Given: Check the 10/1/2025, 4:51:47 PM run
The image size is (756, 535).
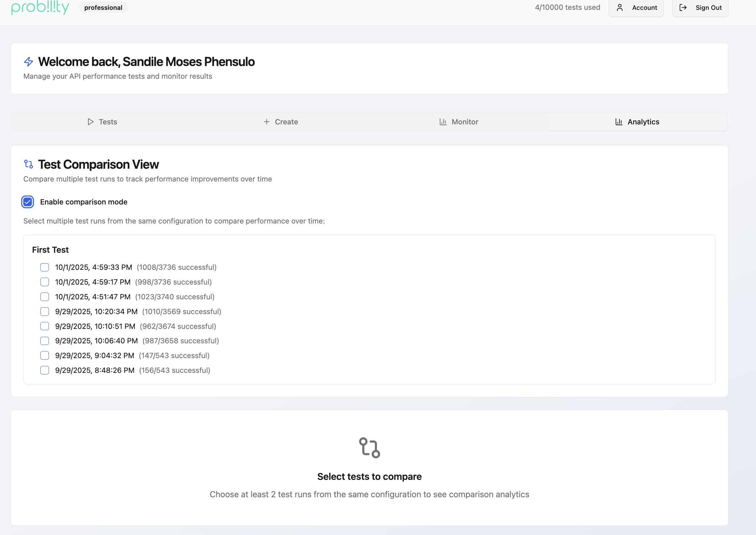Looking at the screenshot, I should pos(45,297).
